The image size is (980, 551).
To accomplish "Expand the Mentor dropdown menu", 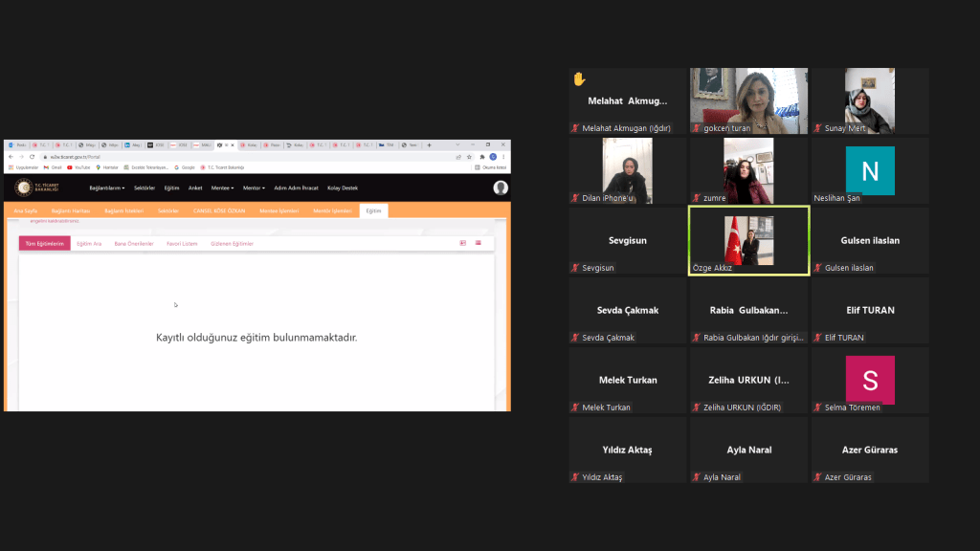I will tap(252, 187).
